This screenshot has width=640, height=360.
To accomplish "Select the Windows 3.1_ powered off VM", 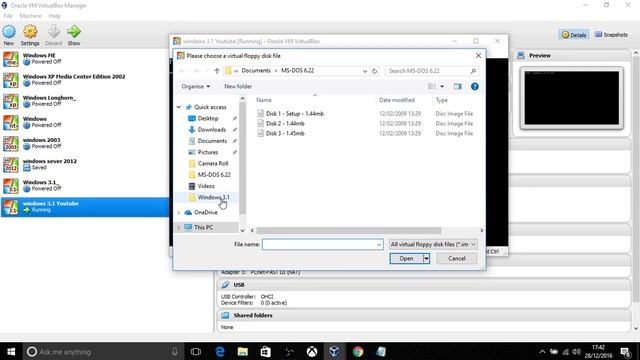I will pyautogui.click(x=84, y=185).
